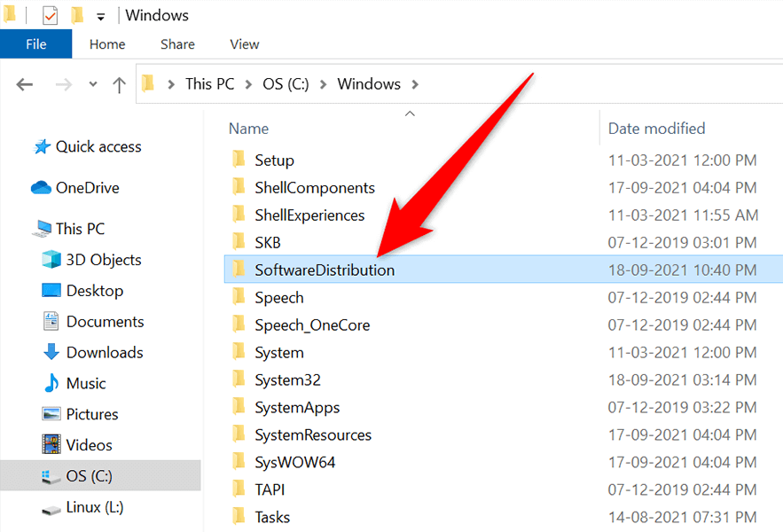Select Linux (L:) drive label in sidebar
The height and width of the screenshot is (532, 783).
tap(94, 507)
